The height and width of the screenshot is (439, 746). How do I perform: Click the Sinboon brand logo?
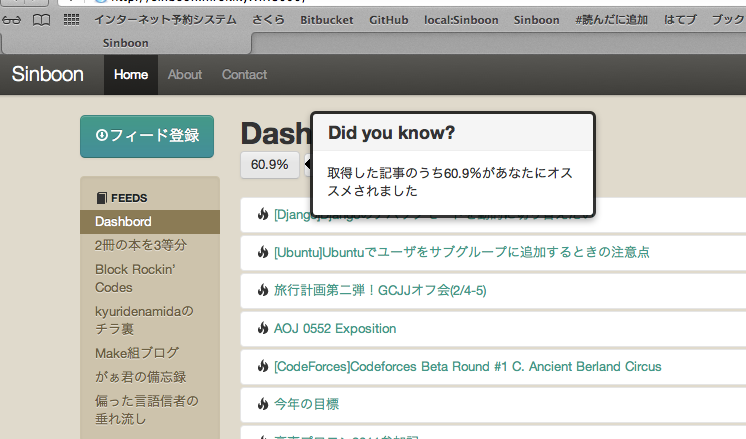48,74
